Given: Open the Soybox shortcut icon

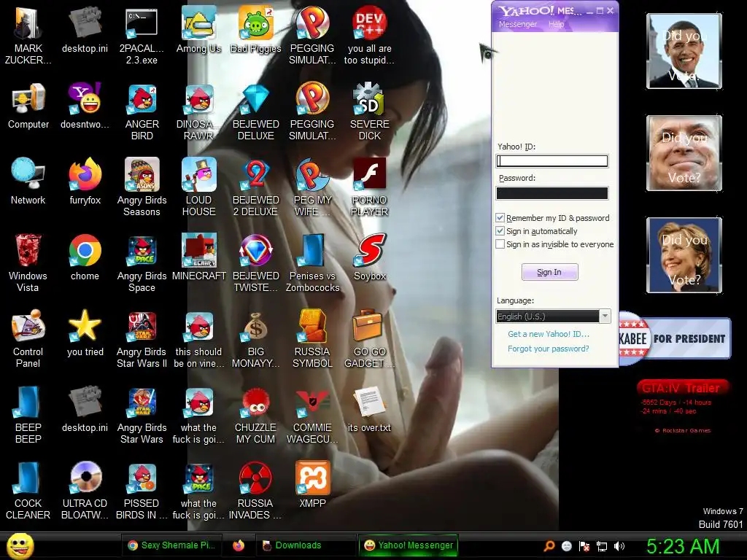Looking at the screenshot, I should click(x=369, y=257).
